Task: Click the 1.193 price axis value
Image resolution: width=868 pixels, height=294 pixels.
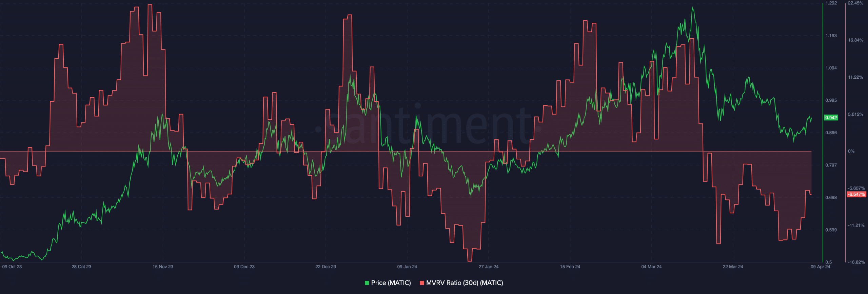Action: [831, 36]
